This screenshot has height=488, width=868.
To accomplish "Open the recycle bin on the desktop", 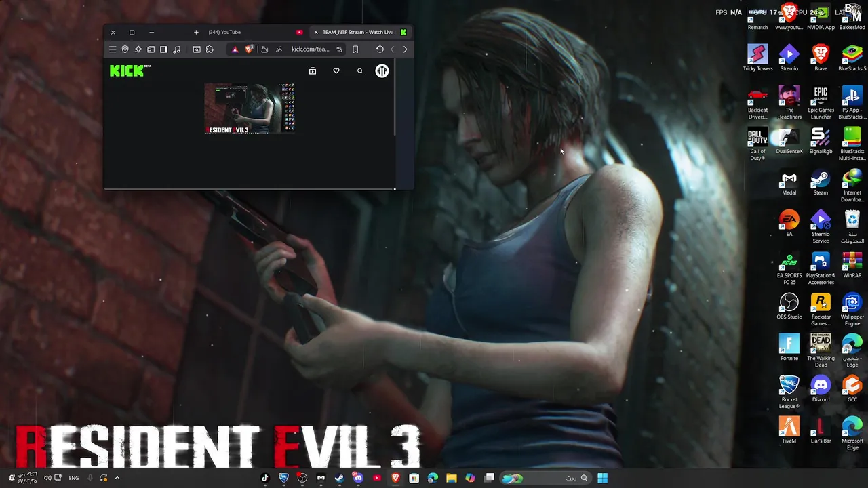I will (852, 228).
